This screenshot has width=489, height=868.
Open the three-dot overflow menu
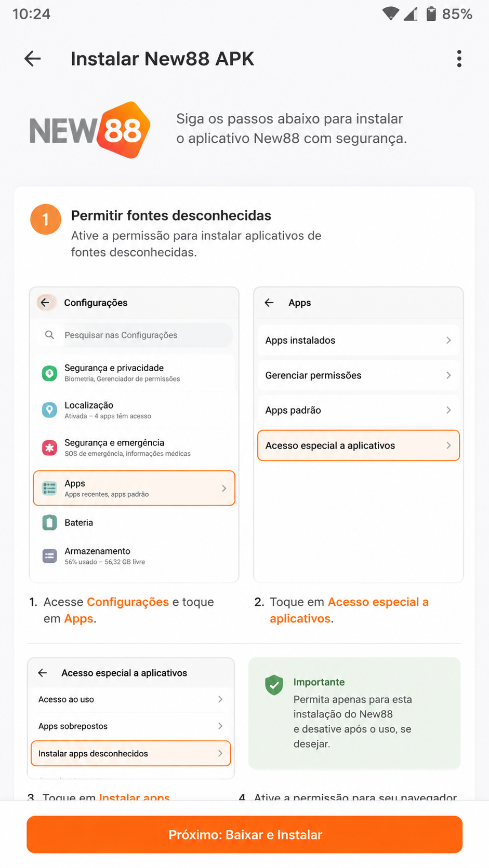459,59
